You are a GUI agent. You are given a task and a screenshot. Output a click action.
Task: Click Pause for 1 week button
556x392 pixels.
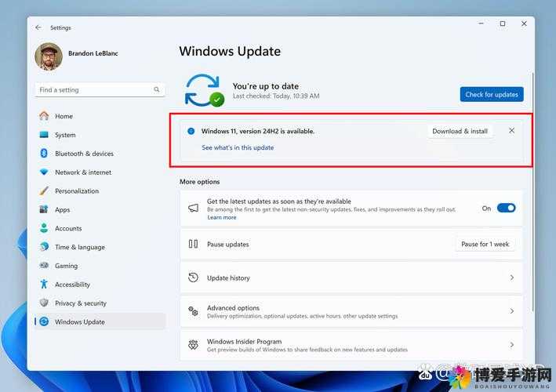coord(485,244)
